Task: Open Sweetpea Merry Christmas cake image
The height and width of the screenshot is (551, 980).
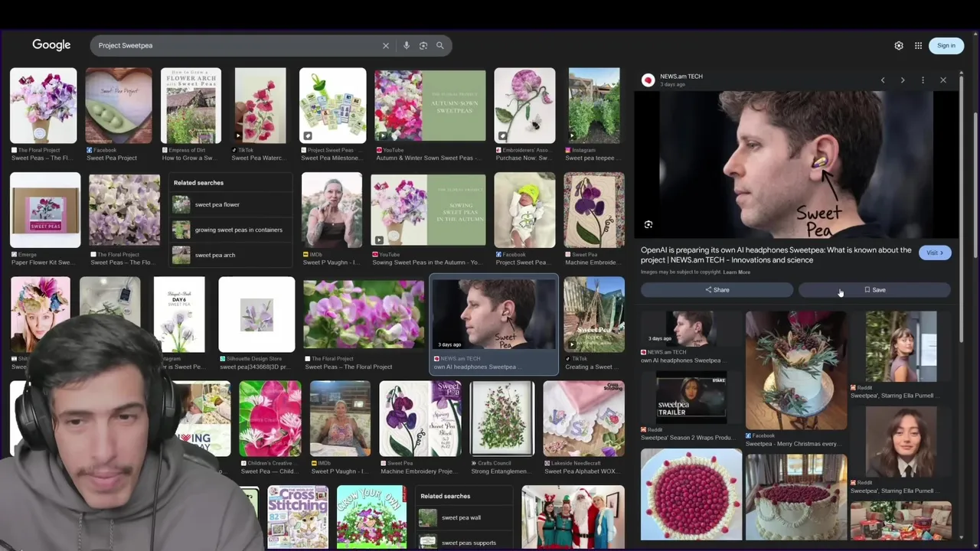Action: click(796, 370)
